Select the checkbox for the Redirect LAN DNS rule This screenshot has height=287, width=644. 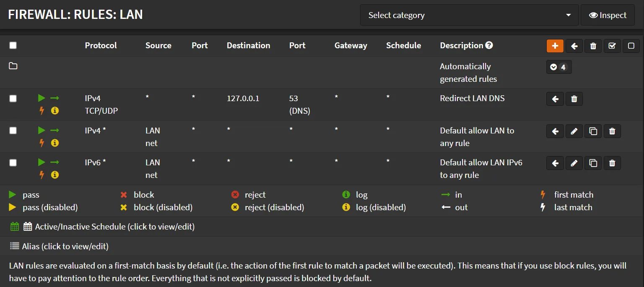13,98
